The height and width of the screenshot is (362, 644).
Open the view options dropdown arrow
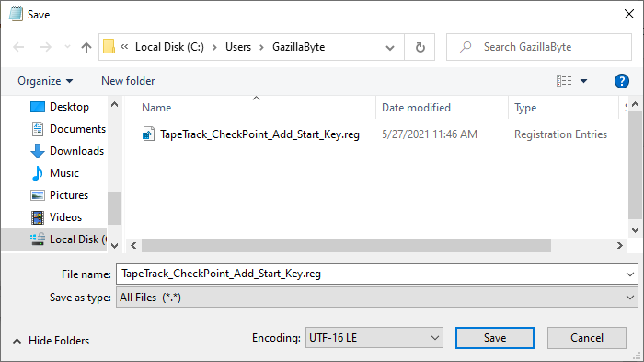[583, 81]
